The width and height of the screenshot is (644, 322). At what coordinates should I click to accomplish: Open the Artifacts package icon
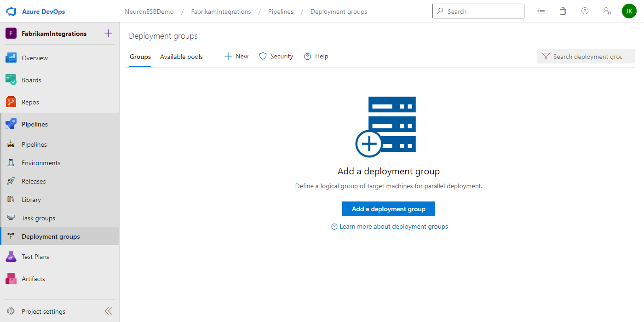(11, 279)
